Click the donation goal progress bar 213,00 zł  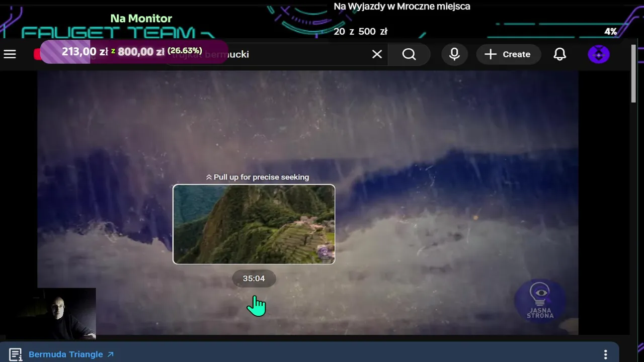pos(133,52)
